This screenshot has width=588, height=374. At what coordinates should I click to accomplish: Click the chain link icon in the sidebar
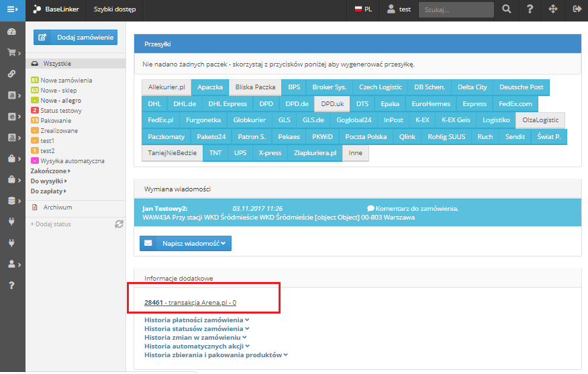11,74
